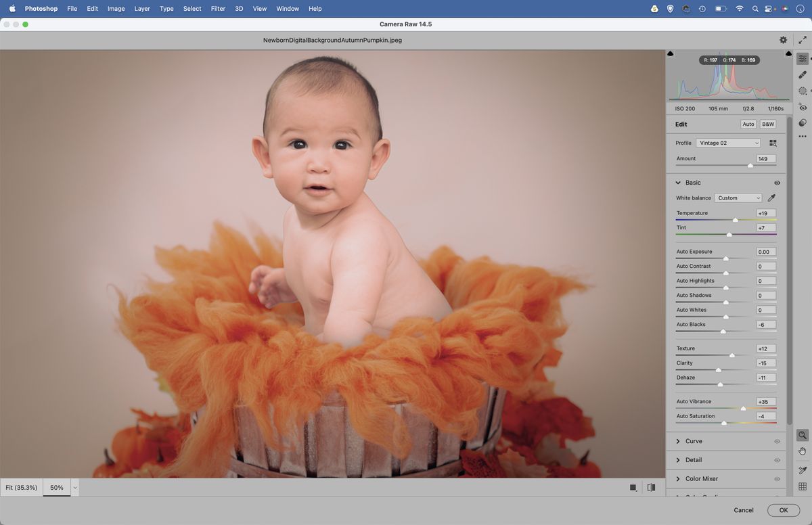
Task: Open the zoom level dropdown arrow
Action: [x=75, y=487]
